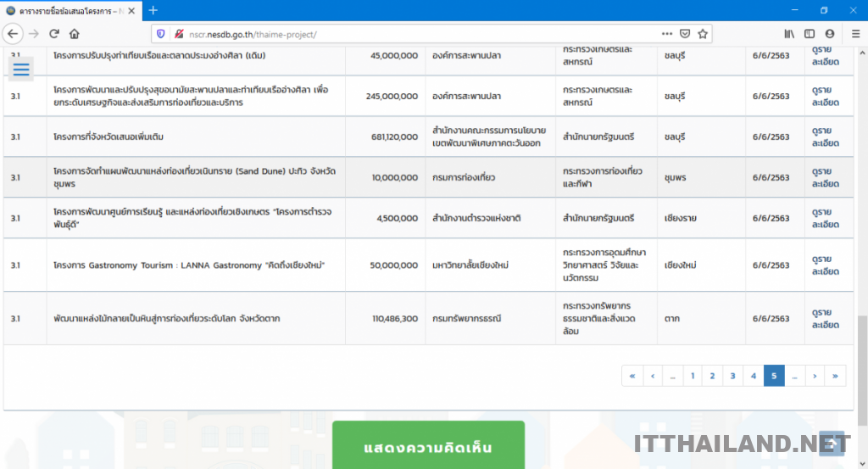The width and height of the screenshot is (868, 469).
Task: Click the page vertical scrollbar thumb
Action: 862,371
